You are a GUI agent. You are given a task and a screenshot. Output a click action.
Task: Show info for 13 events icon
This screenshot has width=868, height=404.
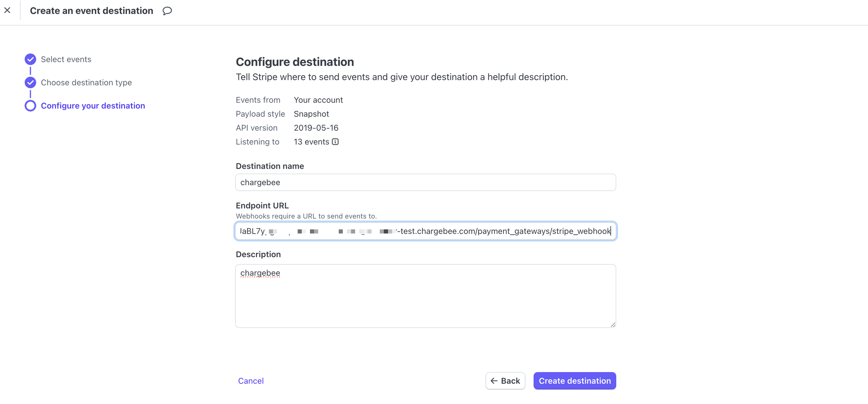coord(335,142)
